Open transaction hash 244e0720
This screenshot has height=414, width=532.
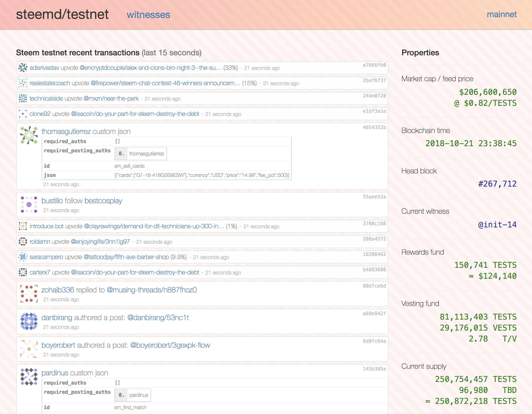[x=374, y=96]
